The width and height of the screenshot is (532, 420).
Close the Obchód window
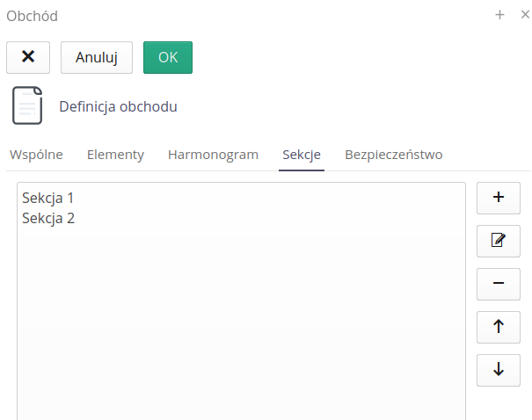click(525, 15)
